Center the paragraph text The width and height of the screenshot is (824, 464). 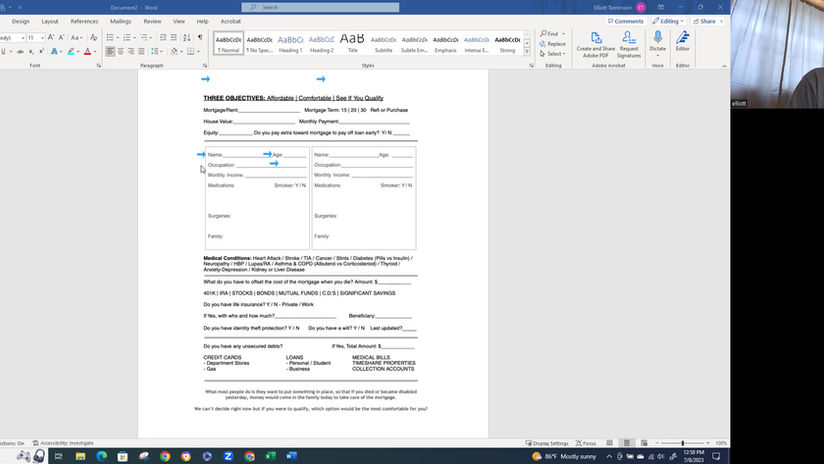tap(121, 51)
